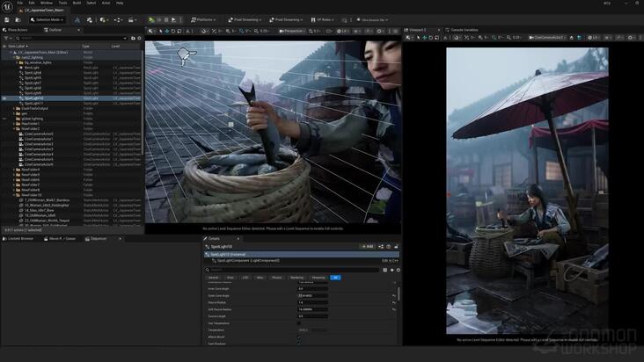Viewport: 644px width, 362px height.
Task: Expand the big_window_lights folder
Action: pos(17,62)
